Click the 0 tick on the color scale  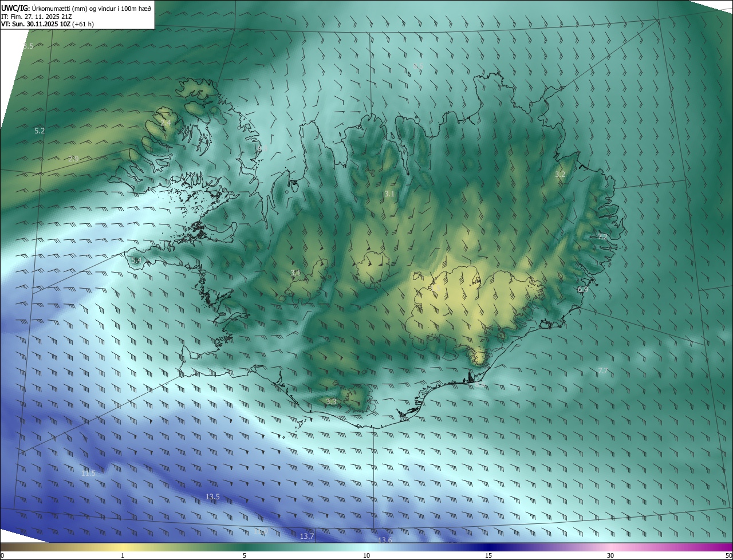pos(2,556)
